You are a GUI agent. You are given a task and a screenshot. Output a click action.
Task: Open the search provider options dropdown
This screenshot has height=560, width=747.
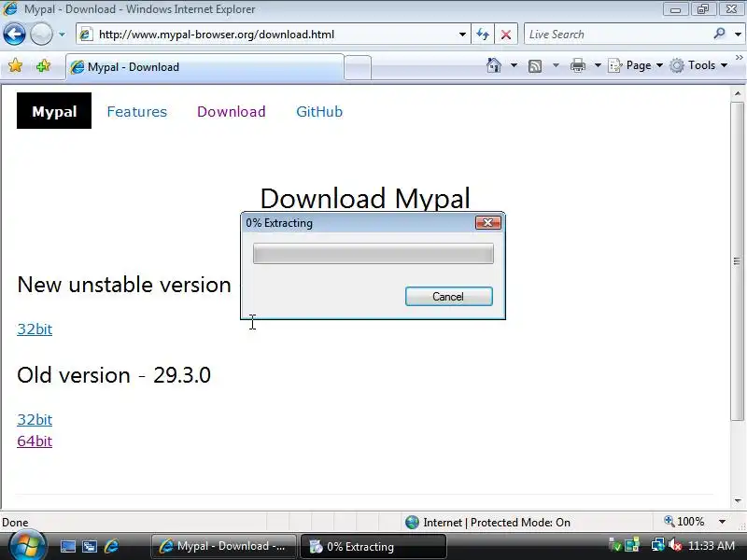pos(738,35)
